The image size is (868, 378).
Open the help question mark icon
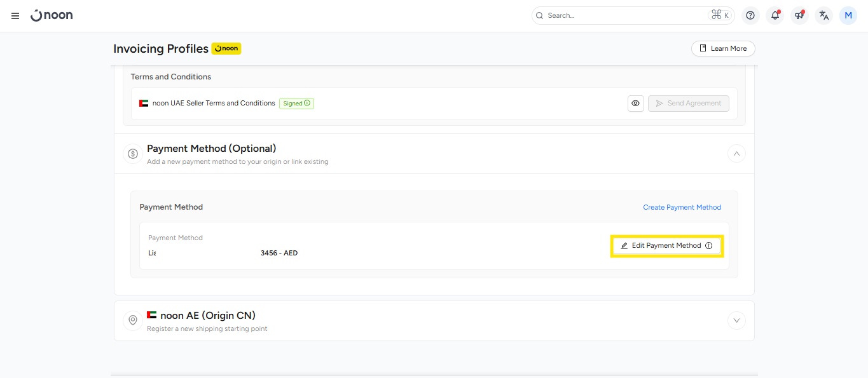coord(750,16)
